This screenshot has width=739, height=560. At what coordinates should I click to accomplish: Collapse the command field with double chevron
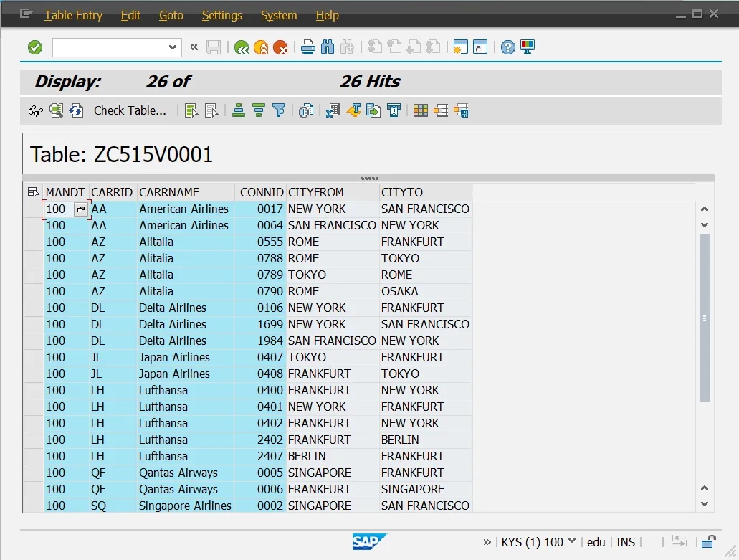(194, 47)
